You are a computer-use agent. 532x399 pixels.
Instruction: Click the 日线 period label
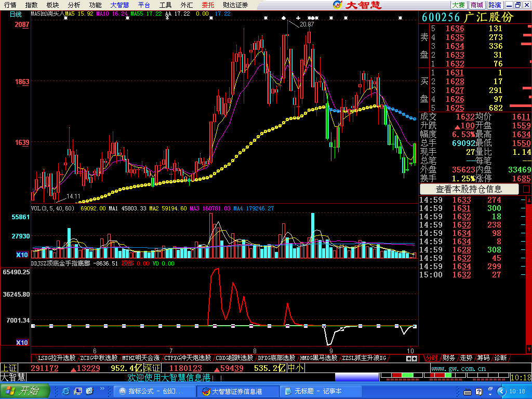[16, 14]
